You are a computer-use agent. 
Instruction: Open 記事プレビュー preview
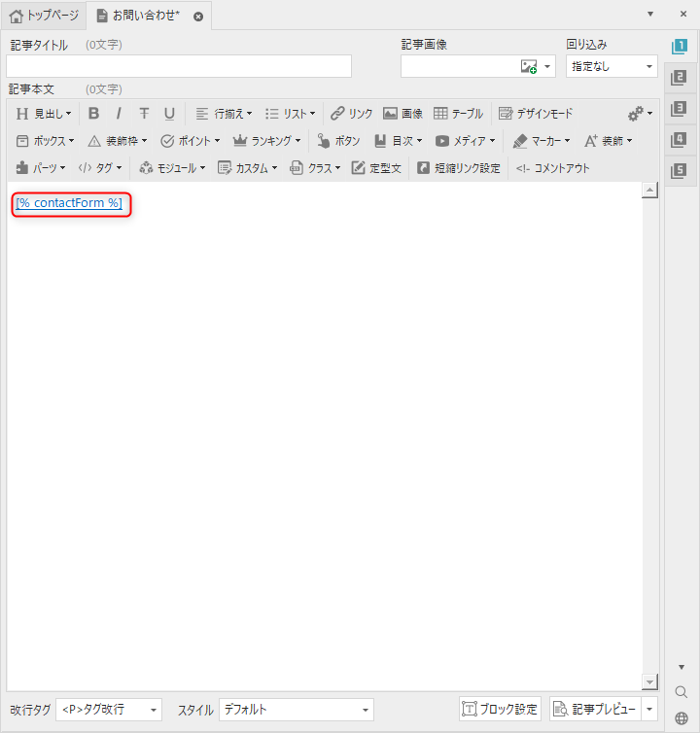coord(595,709)
